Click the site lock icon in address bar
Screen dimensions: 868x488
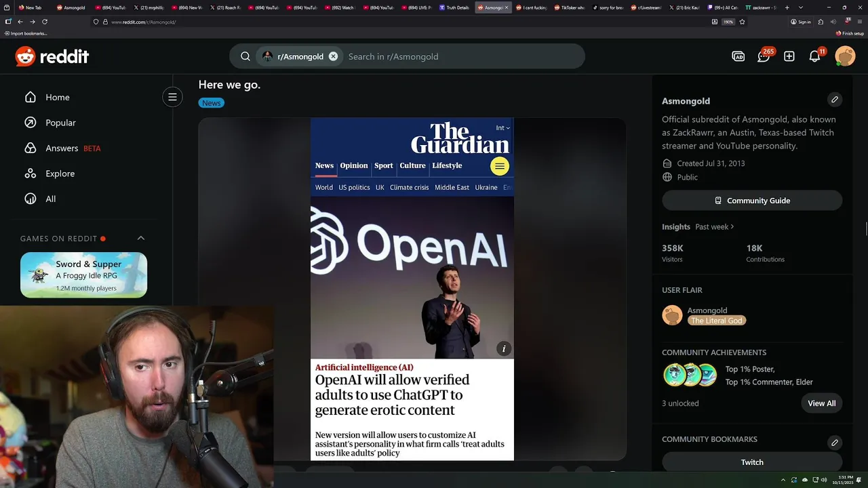pyautogui.click(x=105, y=22)
